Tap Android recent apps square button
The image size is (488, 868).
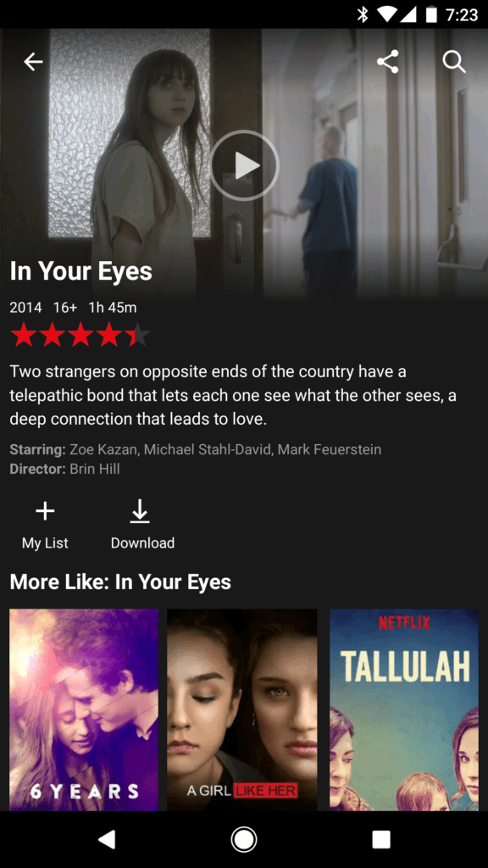(x=381, y=839)
